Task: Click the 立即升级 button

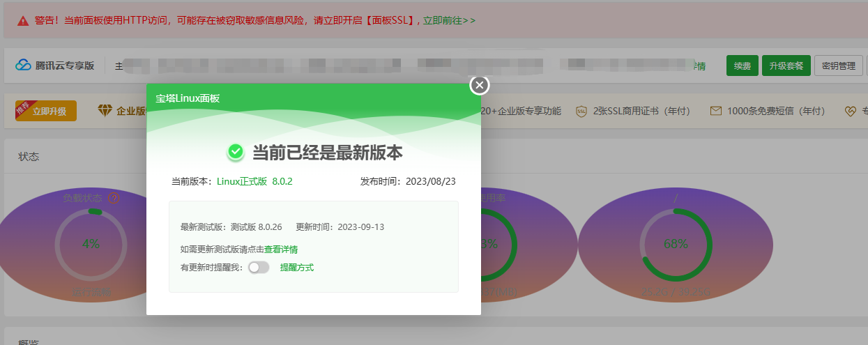Action: pyautogui.click(x=46, y=111)
